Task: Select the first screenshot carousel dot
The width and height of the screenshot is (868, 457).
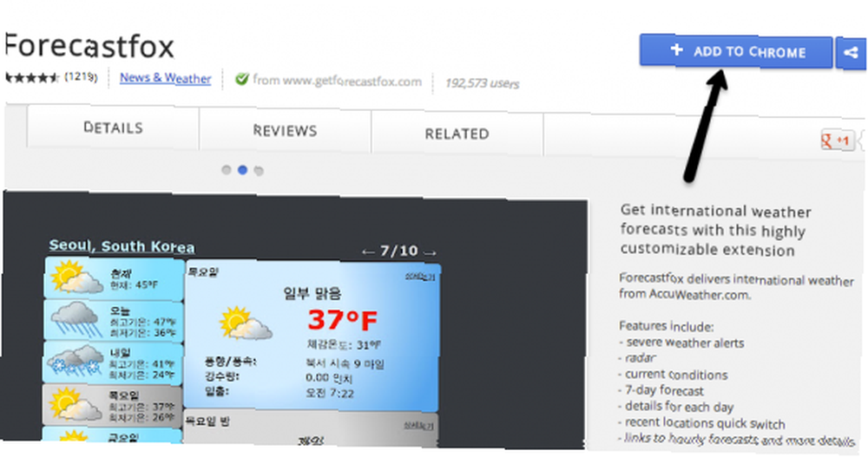Action: pos(226,170)
